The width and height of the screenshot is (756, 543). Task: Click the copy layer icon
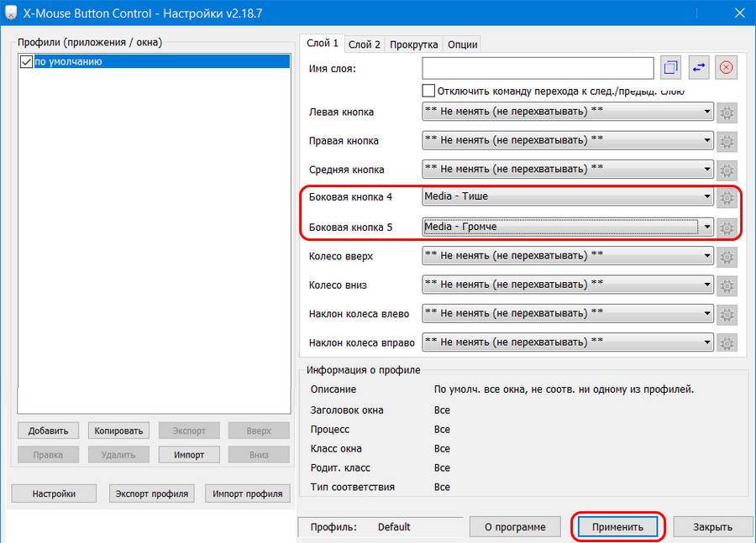coord(671,68)
